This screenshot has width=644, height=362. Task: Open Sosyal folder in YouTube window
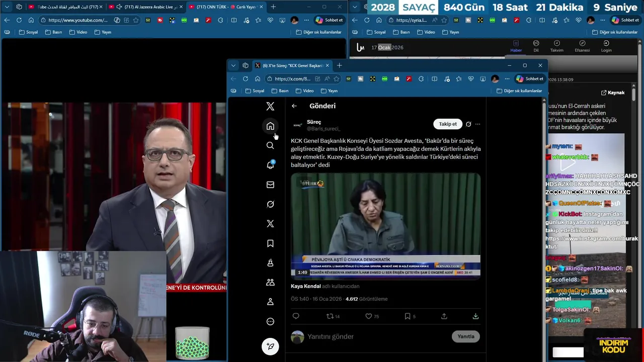tap(28, 32)
